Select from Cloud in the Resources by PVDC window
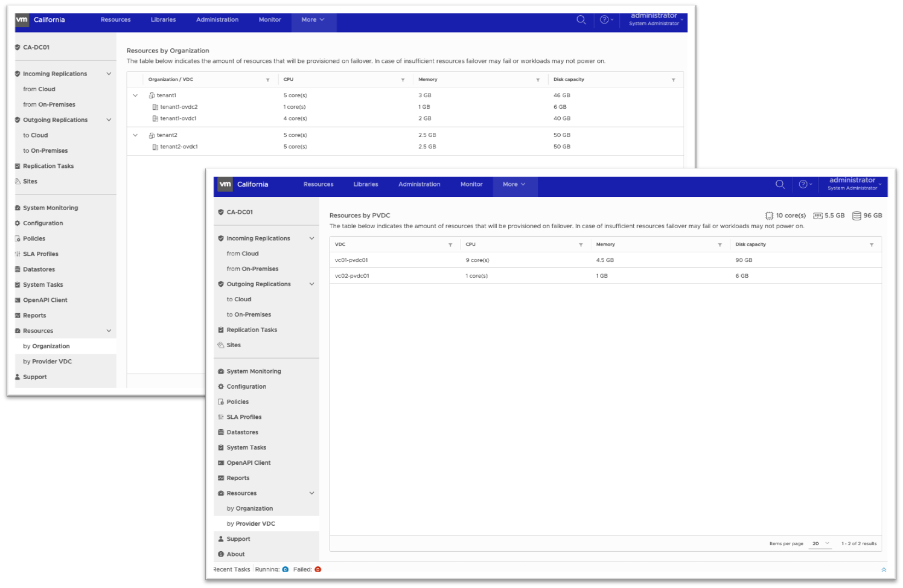 pyautogui.click(x=243, y=254)
